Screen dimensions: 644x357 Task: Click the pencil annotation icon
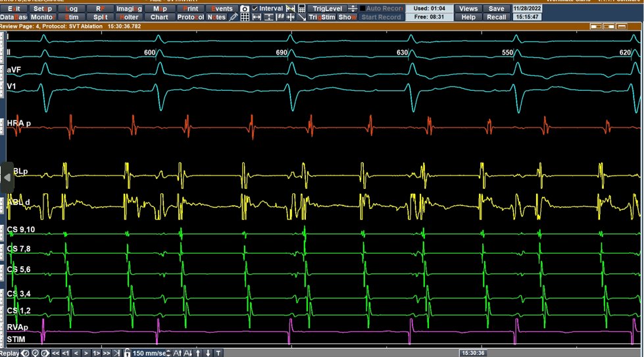coord(234,17)
